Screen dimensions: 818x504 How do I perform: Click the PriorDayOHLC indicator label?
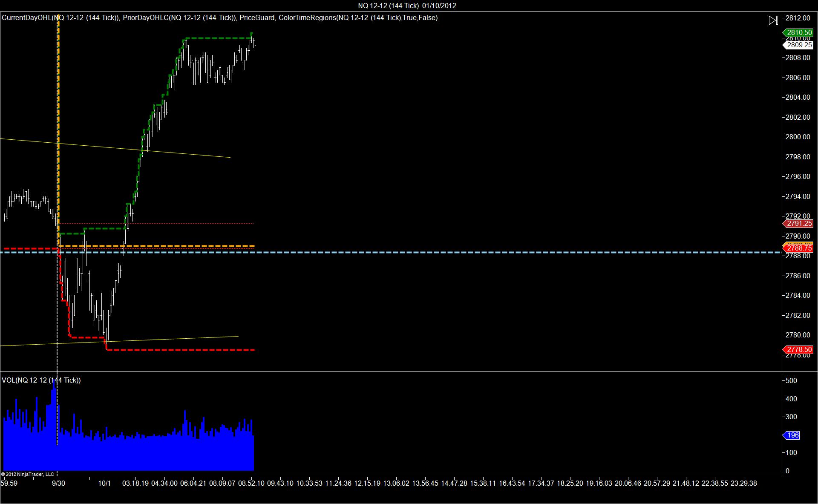[x=179, y=17]
